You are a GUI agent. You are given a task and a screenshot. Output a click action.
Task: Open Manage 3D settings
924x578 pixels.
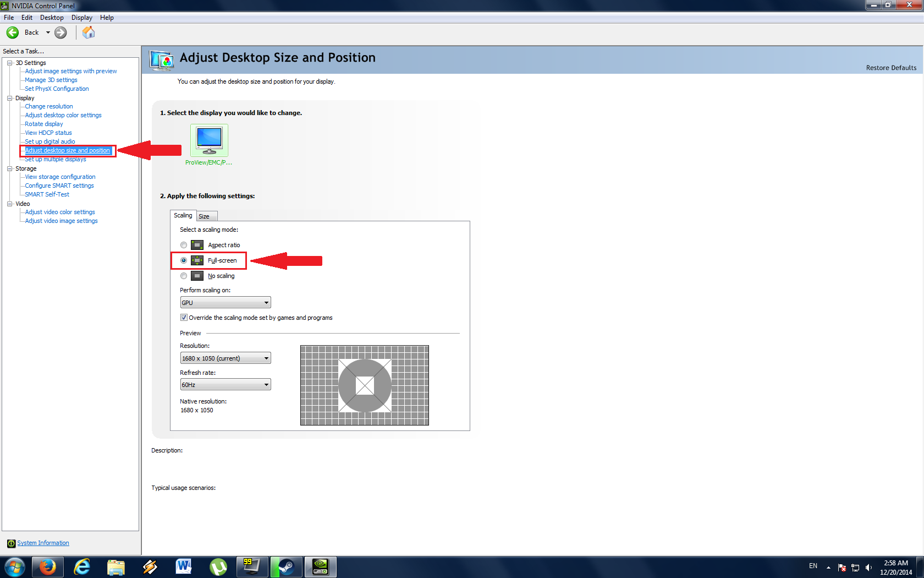[51, 80]
